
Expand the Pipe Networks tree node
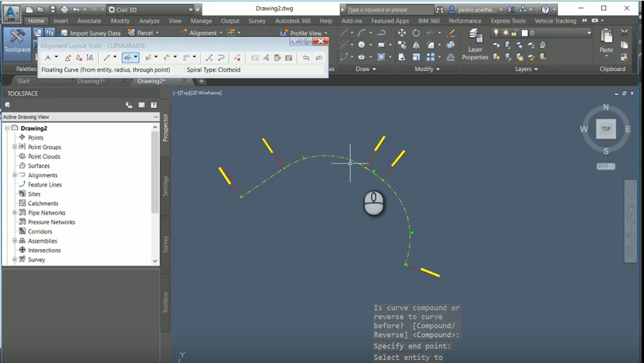pyautogui.click(x=15, y=213)
